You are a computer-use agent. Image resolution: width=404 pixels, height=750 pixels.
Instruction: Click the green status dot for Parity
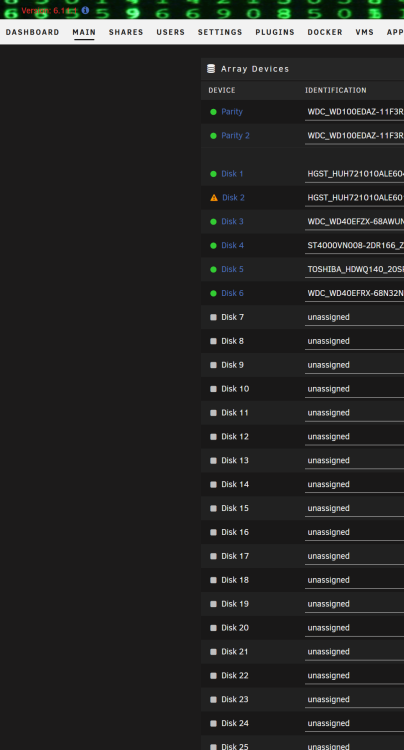[x=213, y=112]
